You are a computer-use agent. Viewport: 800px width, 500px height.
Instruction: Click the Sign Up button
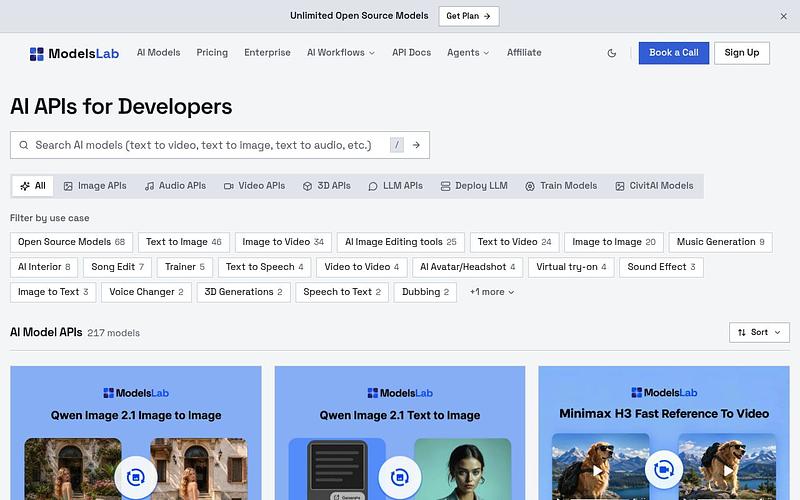[x=742, y=53]
